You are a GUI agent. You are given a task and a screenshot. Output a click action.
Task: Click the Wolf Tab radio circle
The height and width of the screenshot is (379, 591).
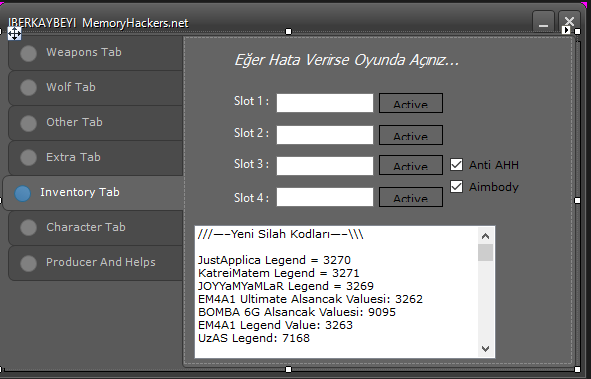click(x=28, y=88)
